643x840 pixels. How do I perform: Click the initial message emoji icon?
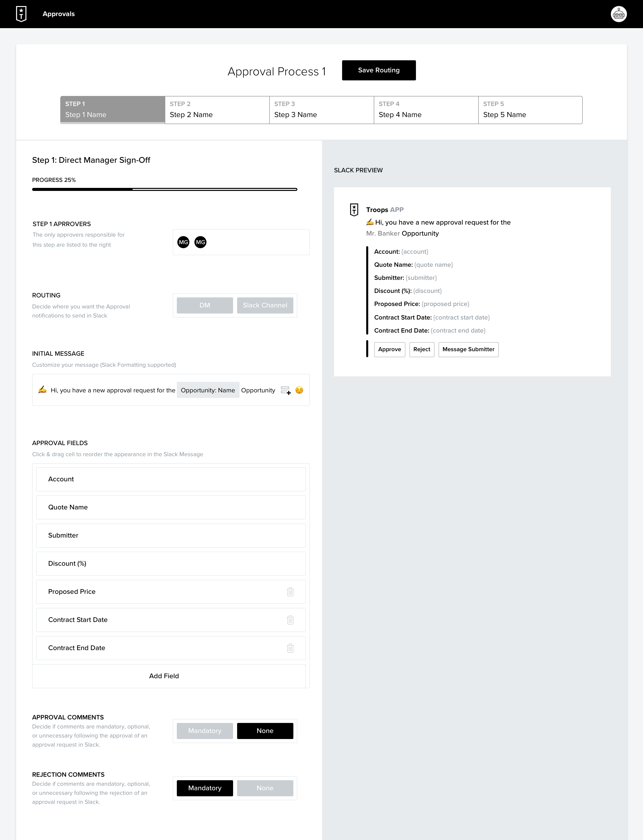[300, 390]
